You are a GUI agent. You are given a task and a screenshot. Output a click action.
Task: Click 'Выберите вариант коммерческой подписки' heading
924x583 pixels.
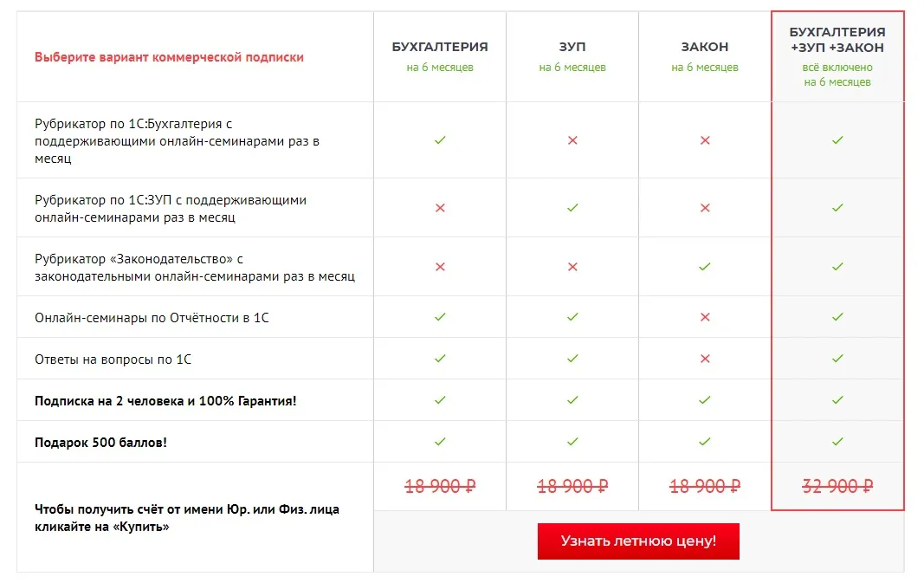[169, 57]
